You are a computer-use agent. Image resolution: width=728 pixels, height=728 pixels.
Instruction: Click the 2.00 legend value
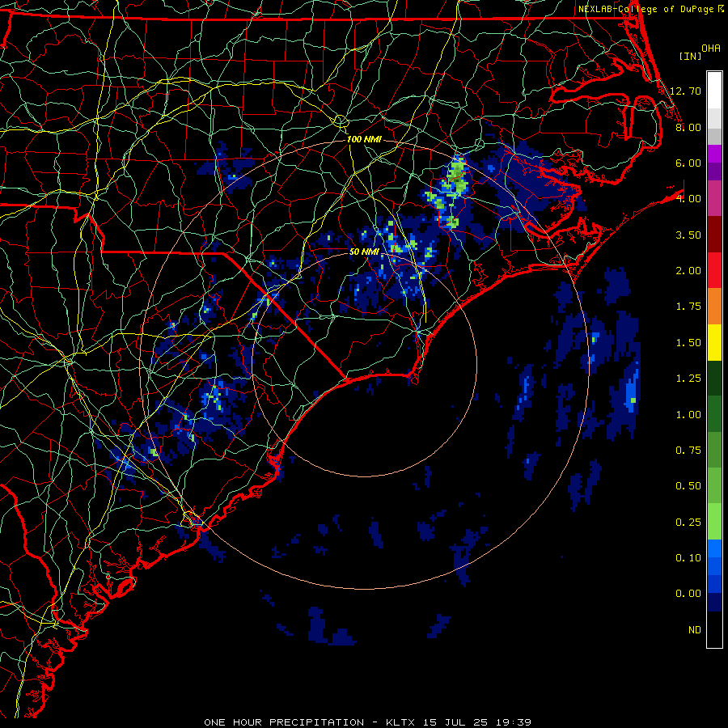[x=688, y=271]
